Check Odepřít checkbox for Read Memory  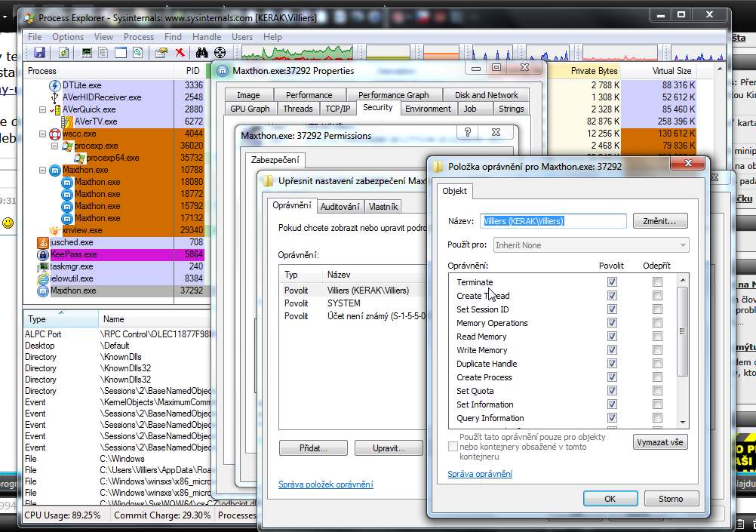click(657, 337)
